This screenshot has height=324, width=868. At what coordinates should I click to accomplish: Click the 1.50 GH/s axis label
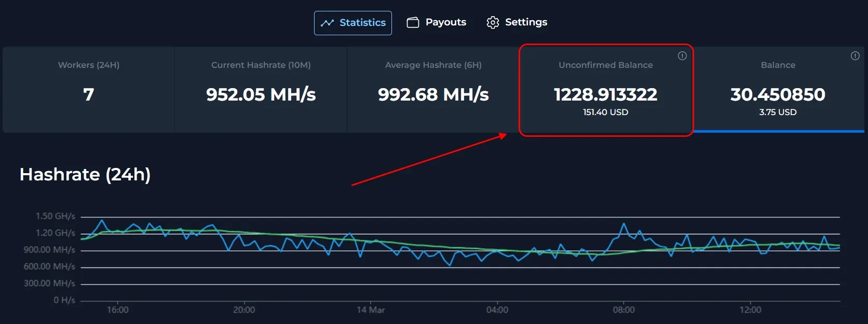click(x=55, y=216)
